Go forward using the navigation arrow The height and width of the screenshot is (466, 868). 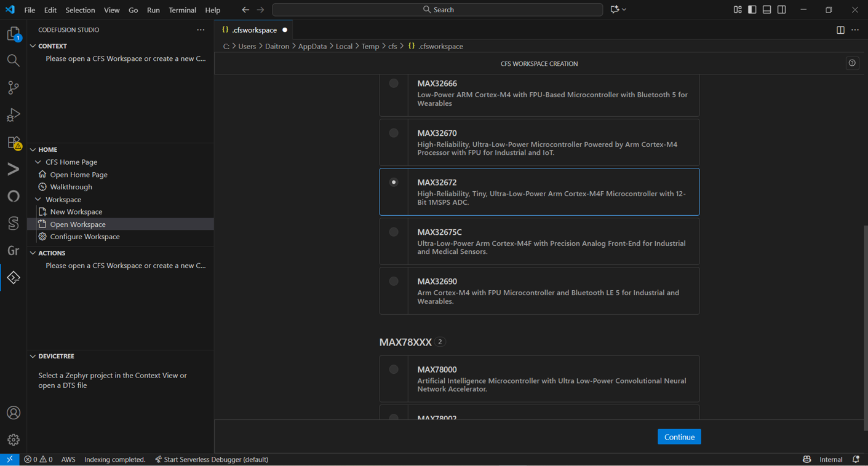pyautogui.click(x=261, y=10)
